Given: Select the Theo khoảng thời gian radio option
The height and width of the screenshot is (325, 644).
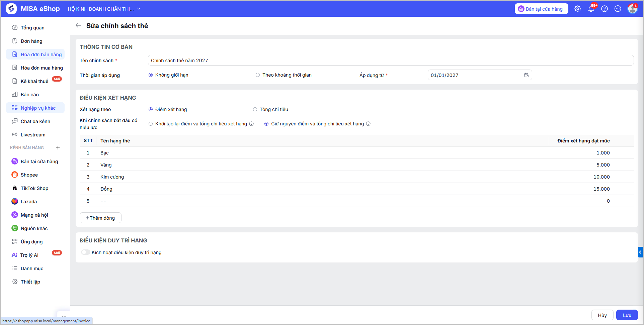Looking at the screenshot, I should (258, 75).
